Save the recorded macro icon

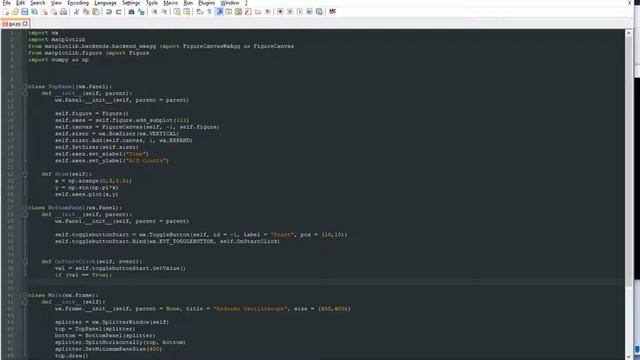tap(319, 12)
